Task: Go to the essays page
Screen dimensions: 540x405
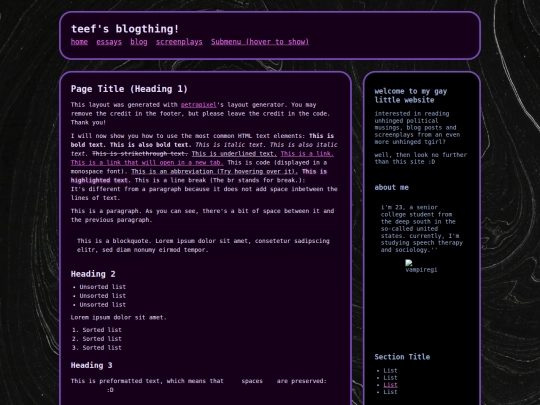Action: 109,42
